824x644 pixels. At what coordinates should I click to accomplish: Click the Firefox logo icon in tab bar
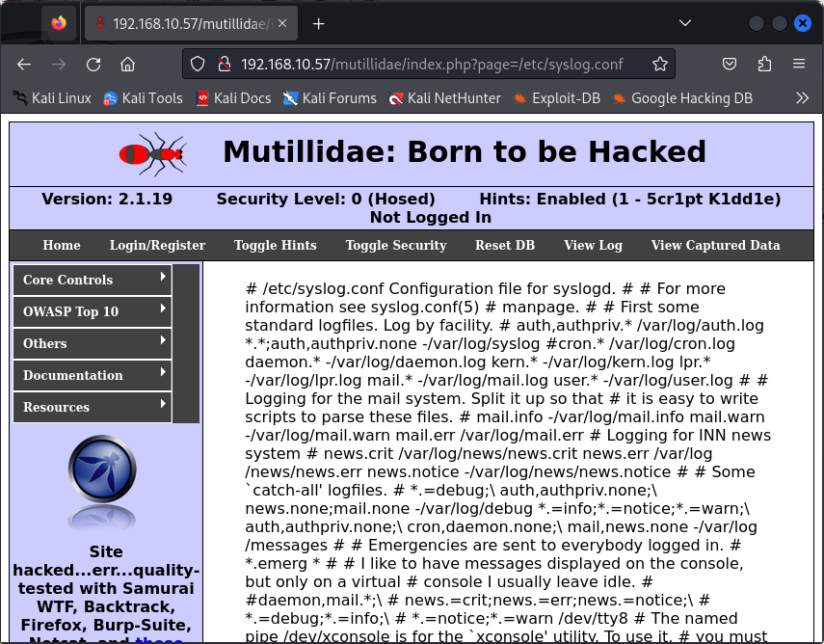point(59,23)
